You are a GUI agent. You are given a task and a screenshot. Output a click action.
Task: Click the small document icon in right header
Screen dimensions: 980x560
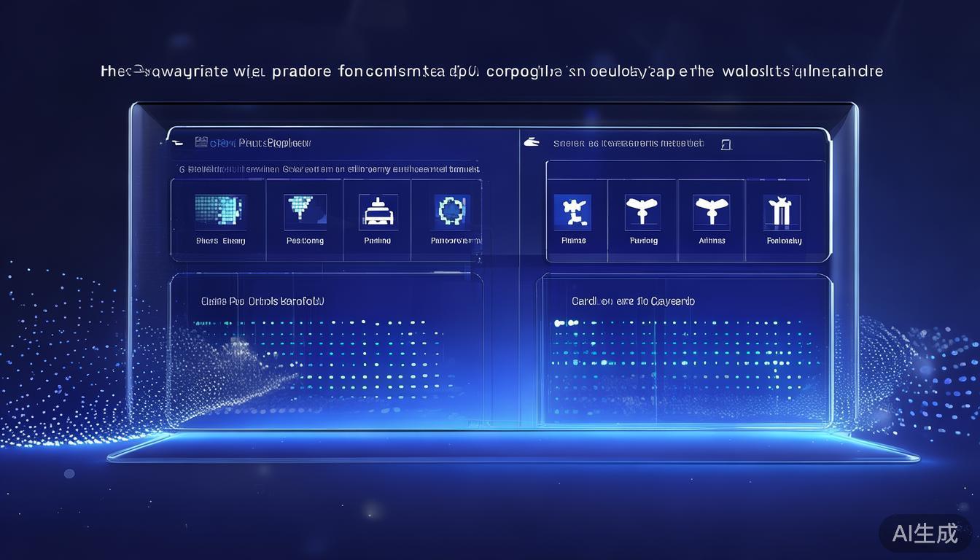[726, 144]
